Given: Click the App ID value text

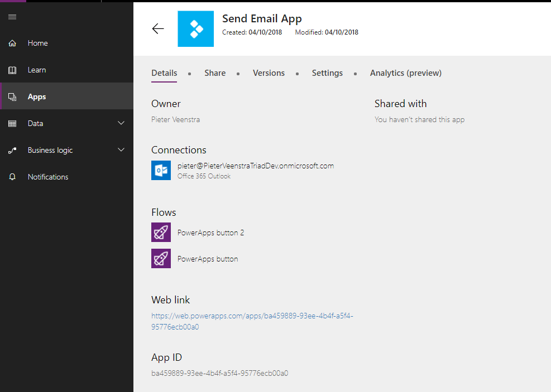Looking at the screenshot, I should [x=219, y=374].
